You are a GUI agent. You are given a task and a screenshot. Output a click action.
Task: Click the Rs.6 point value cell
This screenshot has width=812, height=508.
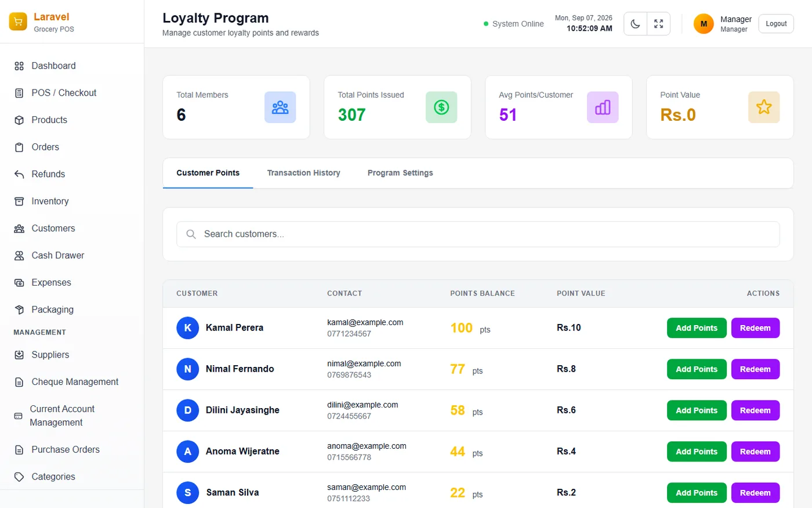click(566, 410)
